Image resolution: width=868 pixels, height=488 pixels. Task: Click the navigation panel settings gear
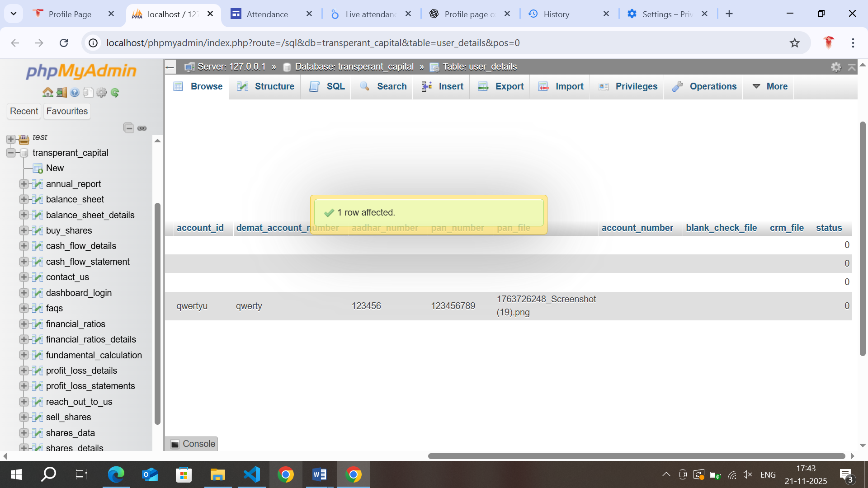click(x=101, y=93)
